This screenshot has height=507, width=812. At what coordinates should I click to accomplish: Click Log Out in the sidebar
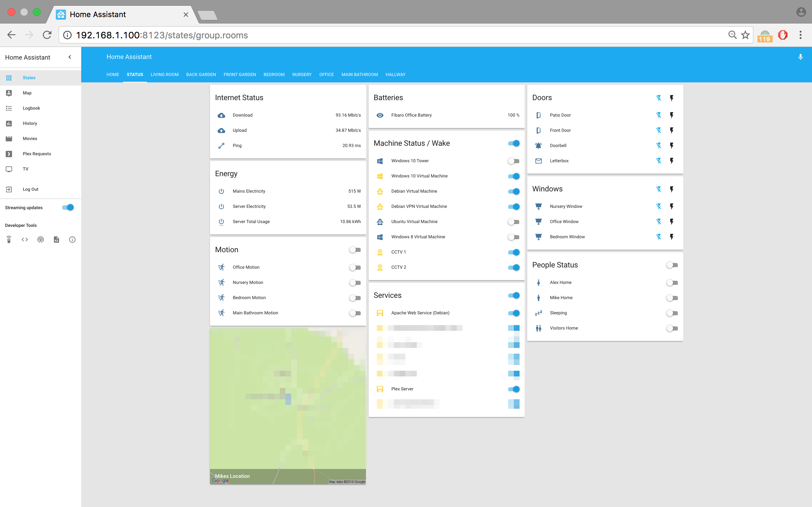tap(30, 189)
